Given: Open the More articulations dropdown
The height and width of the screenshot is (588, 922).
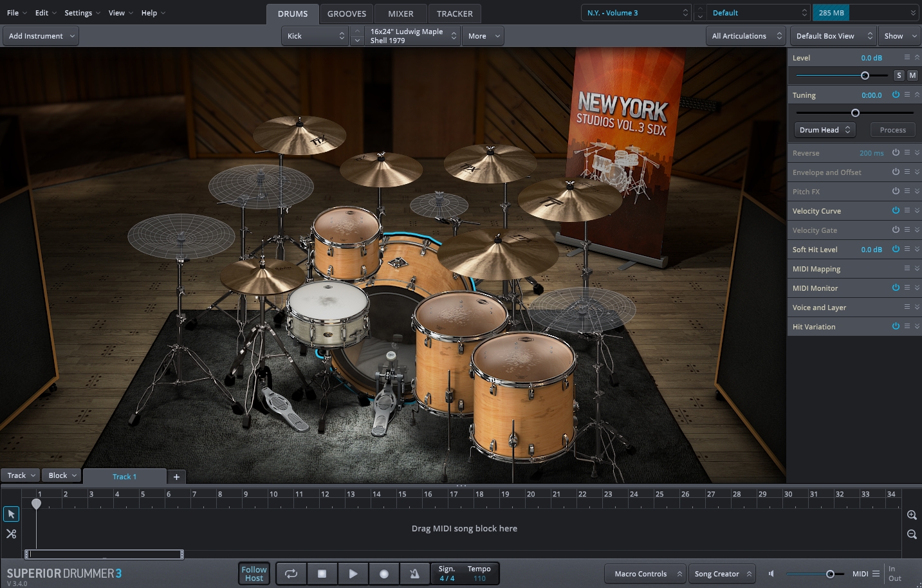Looking at the screenshot, I should pos(483,35).
